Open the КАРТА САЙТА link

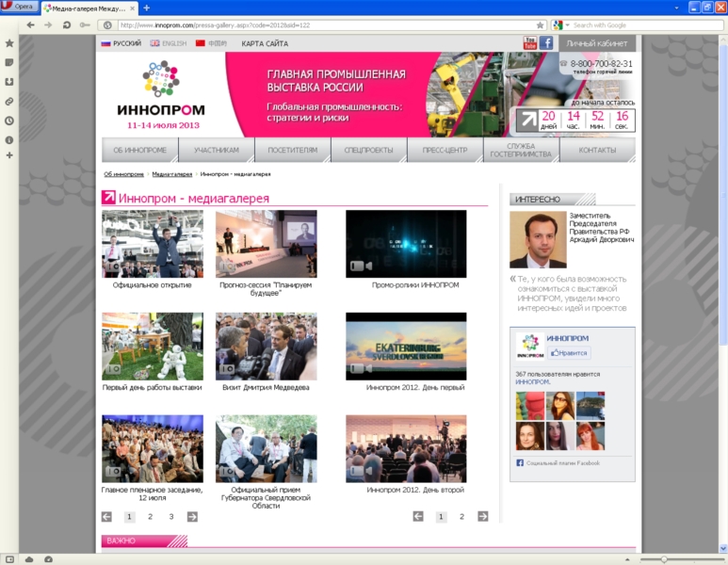click(265, 43)
